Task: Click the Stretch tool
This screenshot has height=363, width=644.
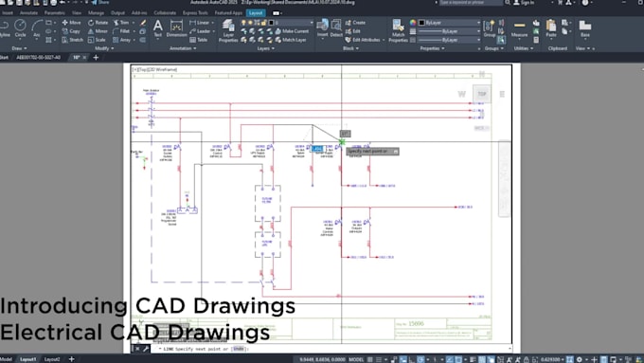Action: (72, 40)
